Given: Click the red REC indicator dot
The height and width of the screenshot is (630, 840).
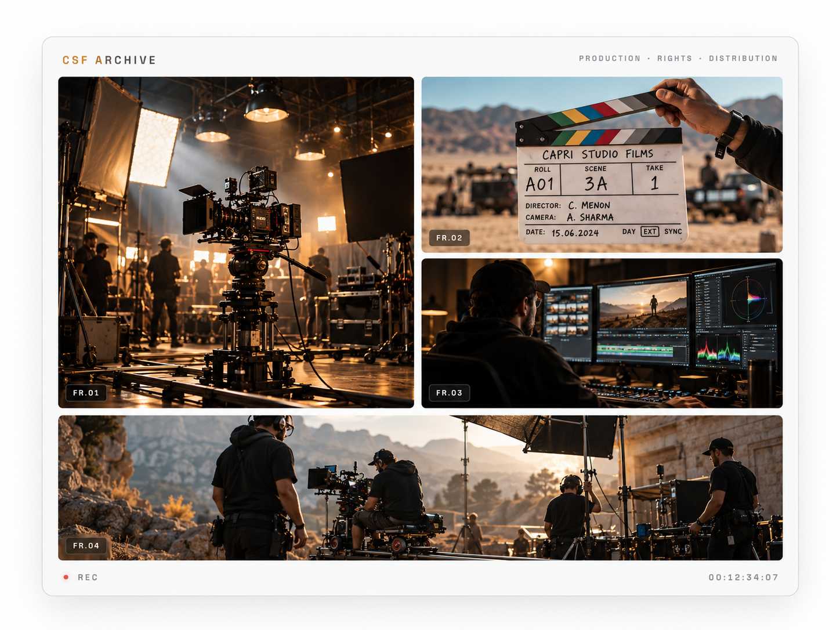Looking at the screenshot, I should [66, 577].
